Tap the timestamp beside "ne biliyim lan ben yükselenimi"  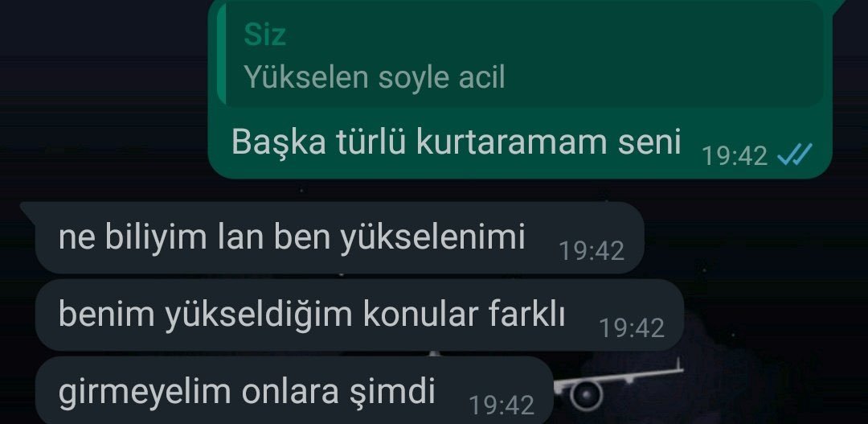[x=592, y=250]
